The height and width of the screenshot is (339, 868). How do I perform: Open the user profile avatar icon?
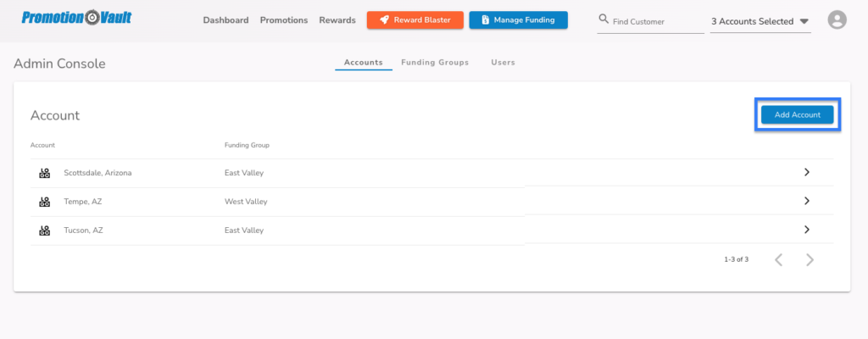(x=837, y=20)
